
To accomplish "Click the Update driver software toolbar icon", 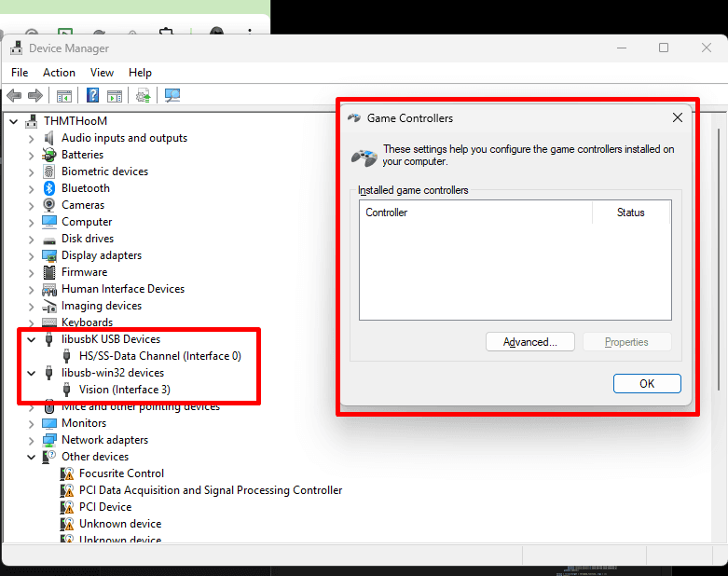I will pyautogui.click(x=144, y=95).
